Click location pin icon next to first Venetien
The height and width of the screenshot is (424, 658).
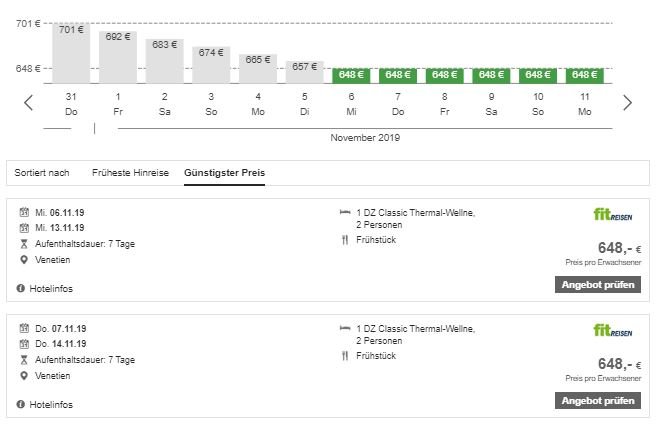click(x=24, y=260)
